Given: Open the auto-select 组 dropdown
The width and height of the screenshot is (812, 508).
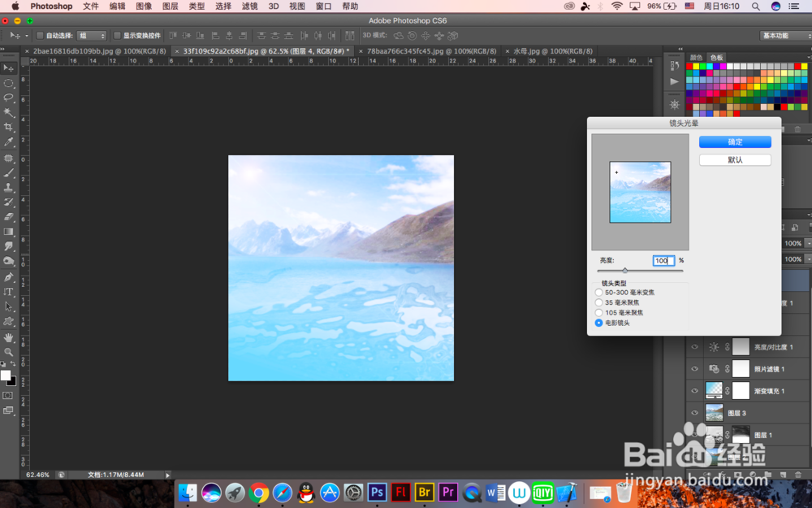Looking at the screenshot, I should click(92, 35).
